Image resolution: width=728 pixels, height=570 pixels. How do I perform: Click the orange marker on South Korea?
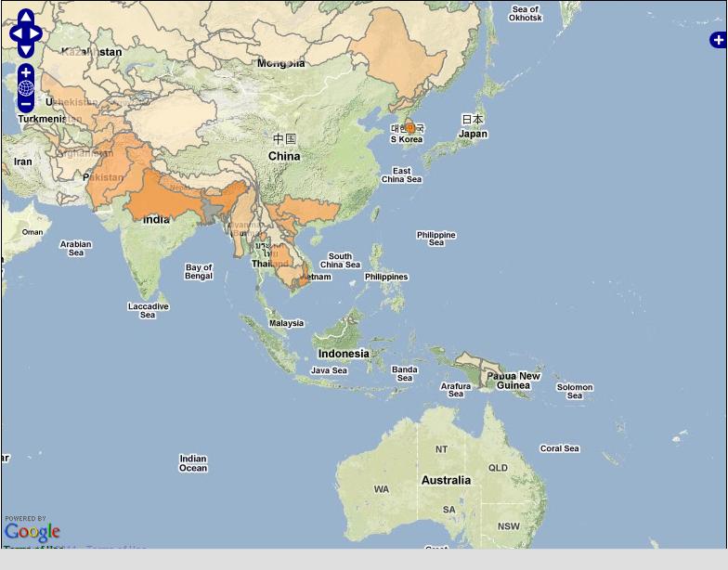(x=409, y=129)
